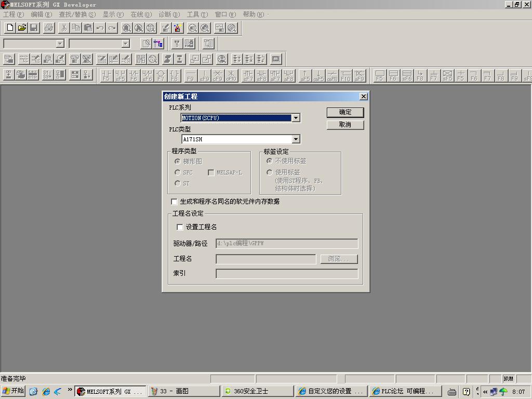Select the 梯形图 radio button

click(178, 162)
